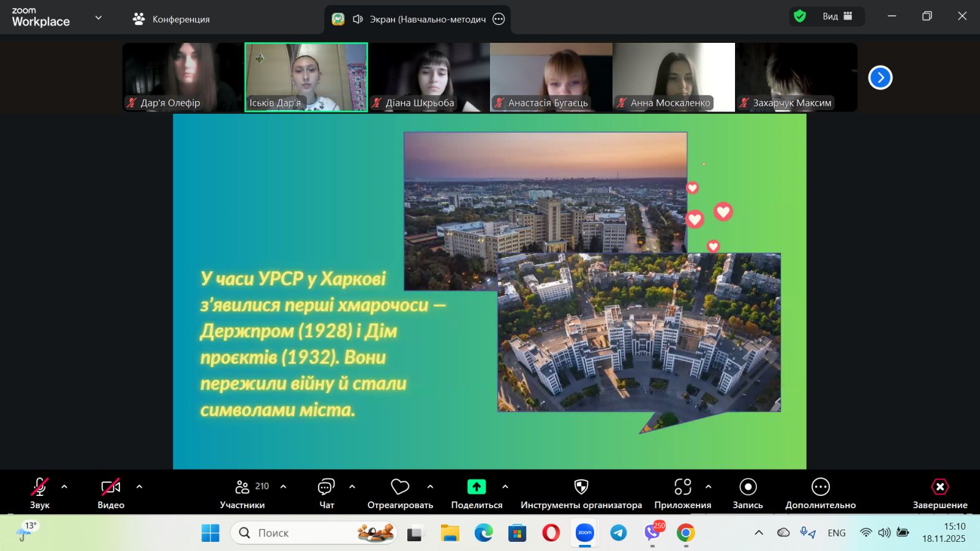Open Zoom Workplace dropdown chevron
980x551 pixels.
(x=99, y=18)
